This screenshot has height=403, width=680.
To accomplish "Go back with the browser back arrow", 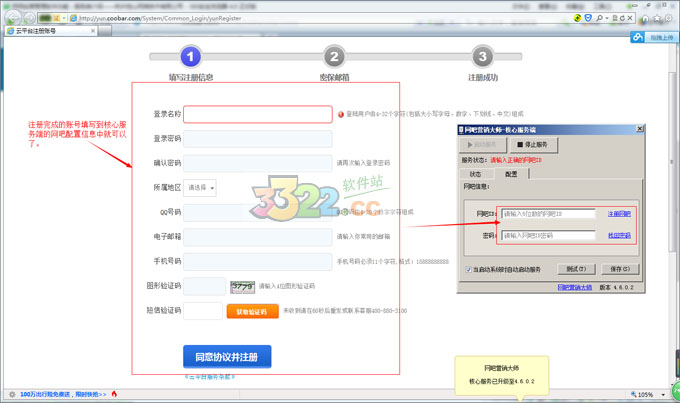I will pyautogui.click(x=13, y=17).
